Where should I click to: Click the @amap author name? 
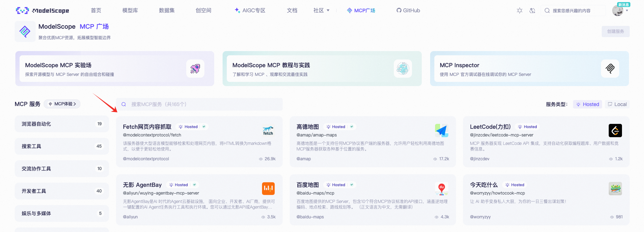pyautogui.click(x=304, y=159)
